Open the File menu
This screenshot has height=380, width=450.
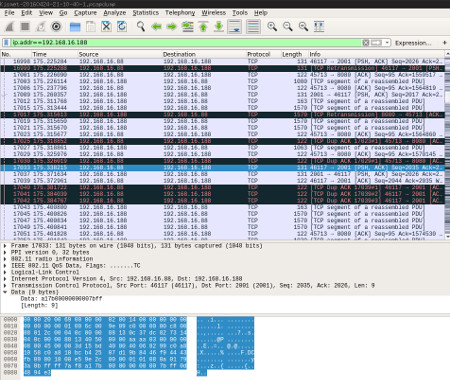9,13
